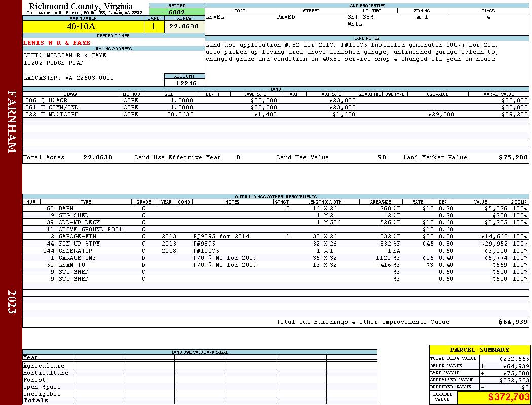Select the Land Use Effective Year value 0
532x405 pixels.
click(238, 157)
